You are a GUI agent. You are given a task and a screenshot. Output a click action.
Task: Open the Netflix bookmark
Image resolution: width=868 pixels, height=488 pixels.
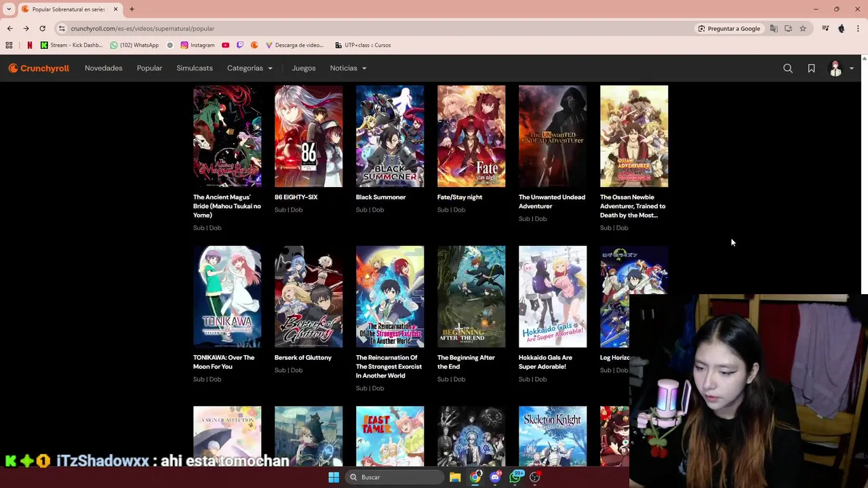pos(29,45)
